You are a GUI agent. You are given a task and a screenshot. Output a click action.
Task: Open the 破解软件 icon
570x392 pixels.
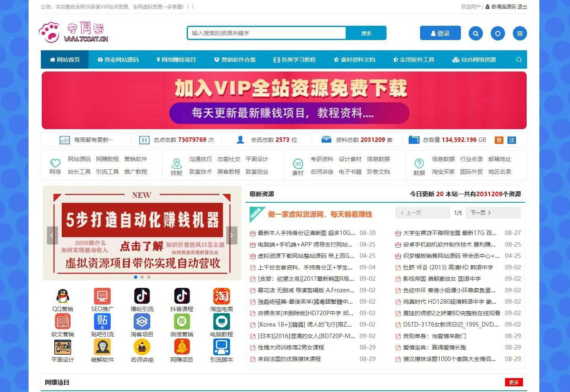102,347
